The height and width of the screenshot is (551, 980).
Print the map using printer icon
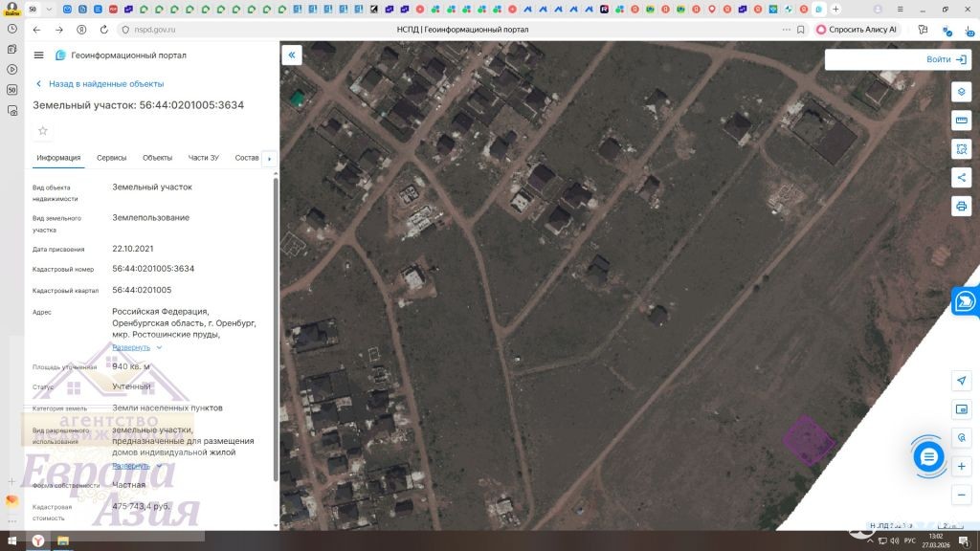[x=961, y=207]
